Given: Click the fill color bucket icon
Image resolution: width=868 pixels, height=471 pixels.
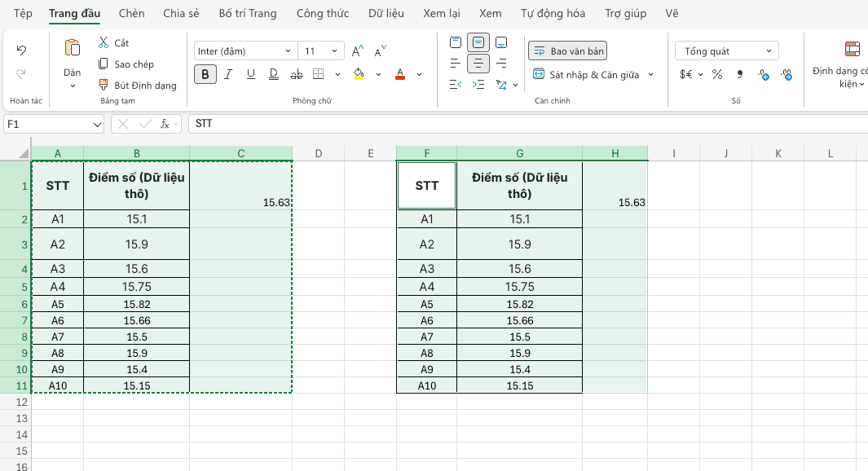Looking at the screenshot, I should 359,74.
